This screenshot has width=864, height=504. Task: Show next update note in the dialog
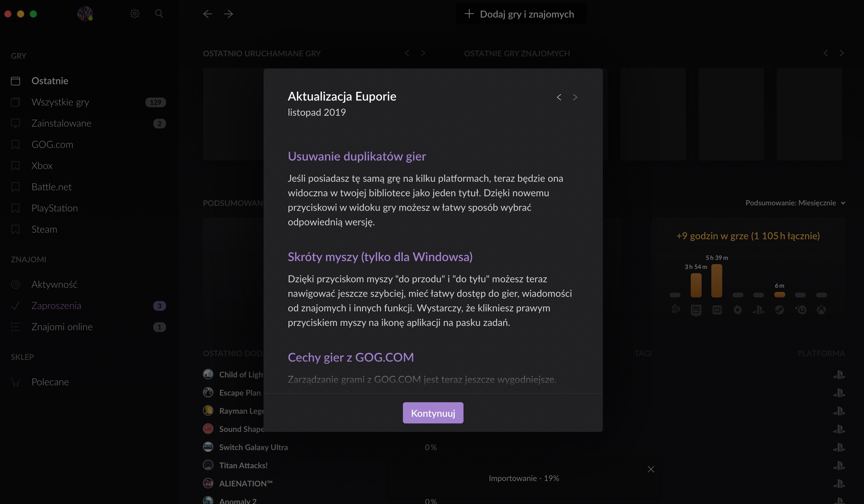pos(575,97)
